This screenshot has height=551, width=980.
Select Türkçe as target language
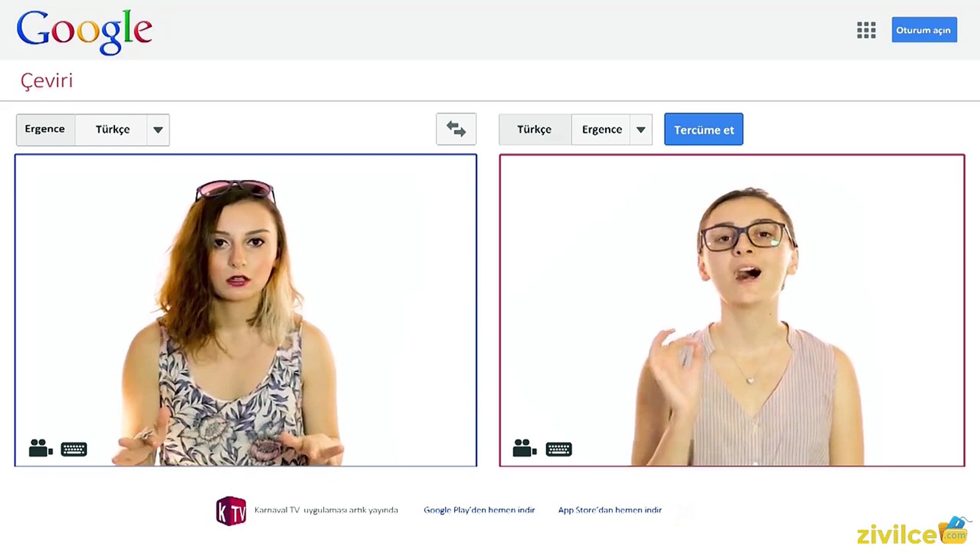(x=534, y=130)
